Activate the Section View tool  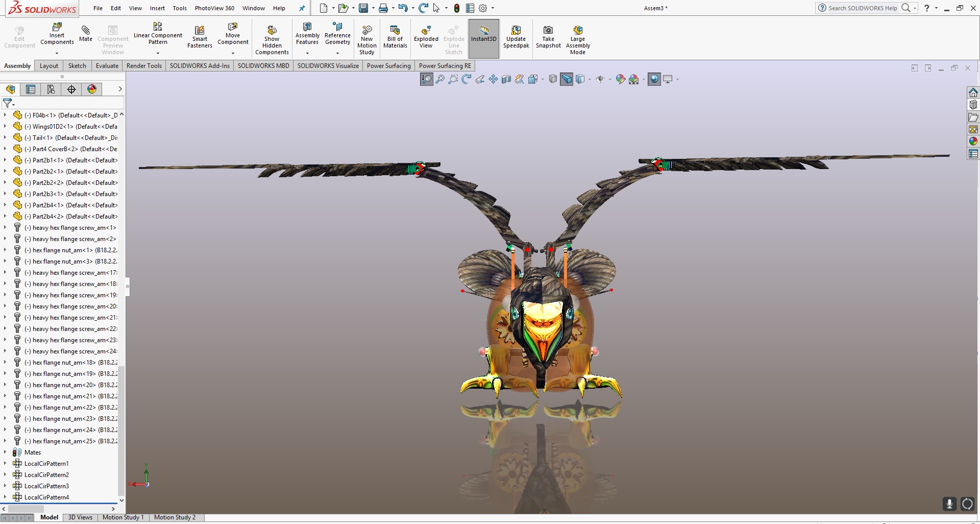pyautogui.click(x=506, y=79)
